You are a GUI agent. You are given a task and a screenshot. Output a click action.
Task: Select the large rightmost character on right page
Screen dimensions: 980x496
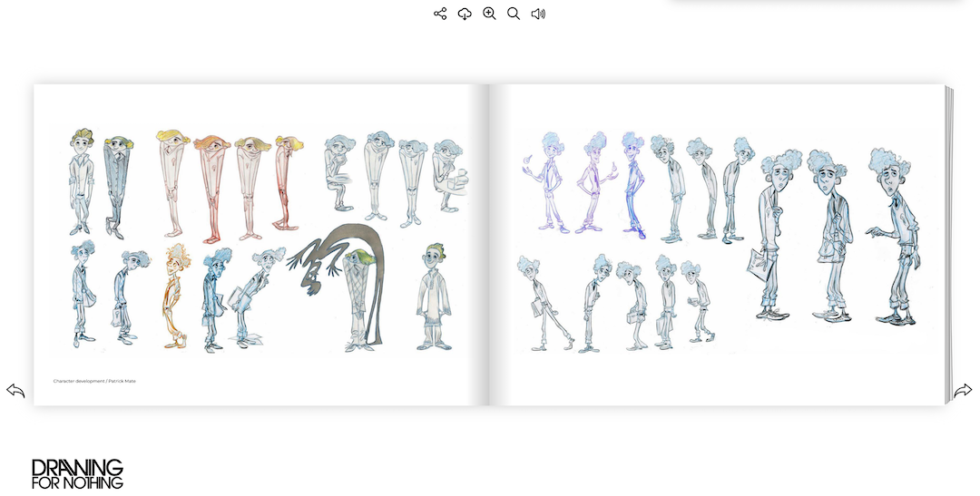pyautogui.click(x=892, y=238)
